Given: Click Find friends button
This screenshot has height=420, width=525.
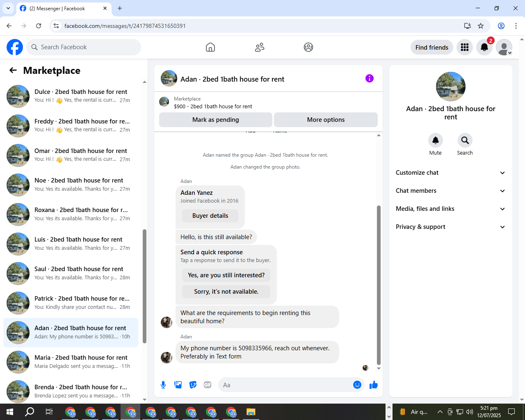Looking at the screenshot, I should click(x=432, y=47).
